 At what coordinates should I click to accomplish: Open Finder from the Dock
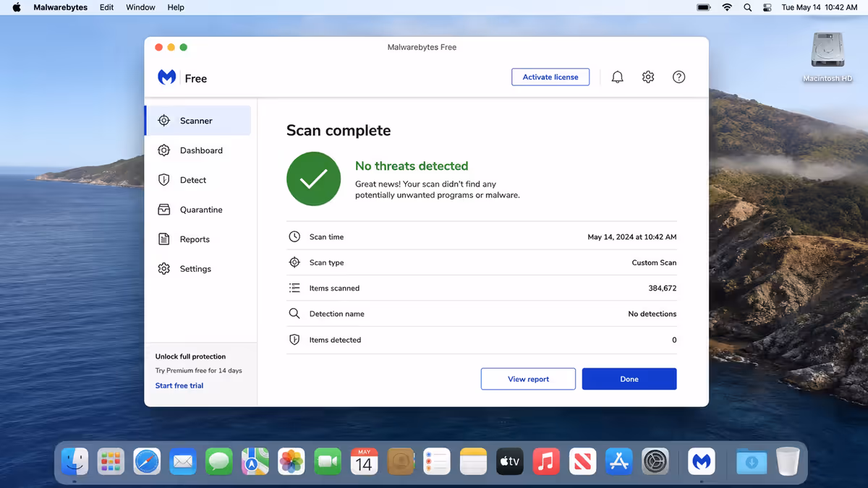click(75, 461)
